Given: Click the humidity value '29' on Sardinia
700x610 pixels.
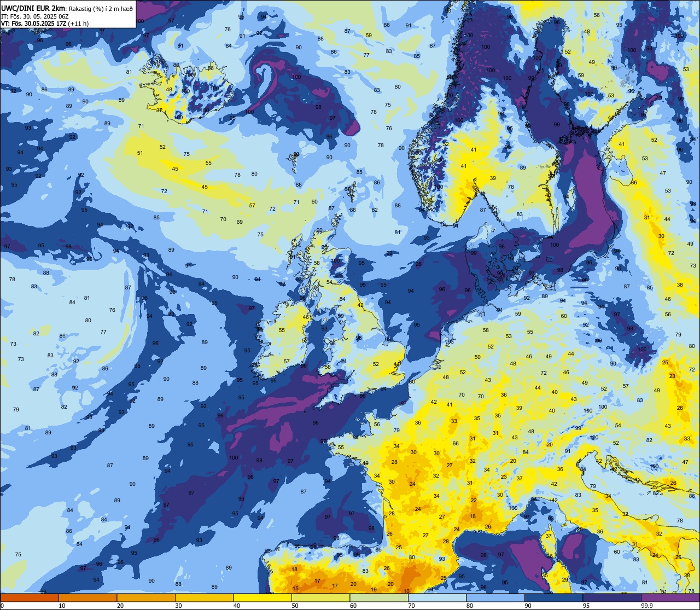Looking at the screenshot, I should (565, 579).
